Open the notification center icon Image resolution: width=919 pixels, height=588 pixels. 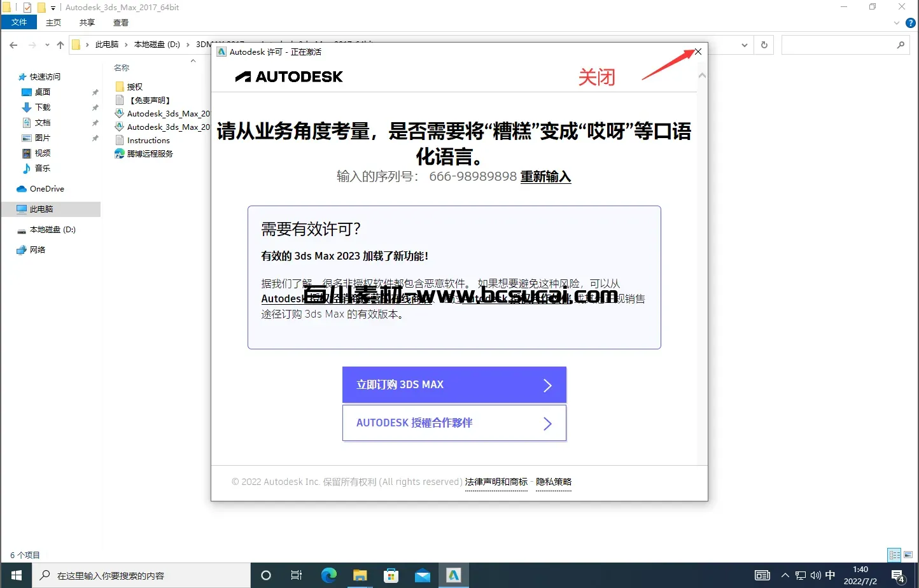point(899,577)
